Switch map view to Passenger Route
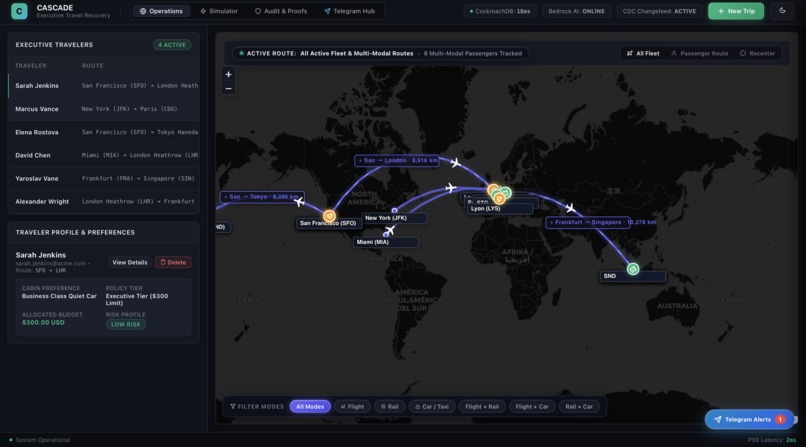 click(x=700, y=53)
